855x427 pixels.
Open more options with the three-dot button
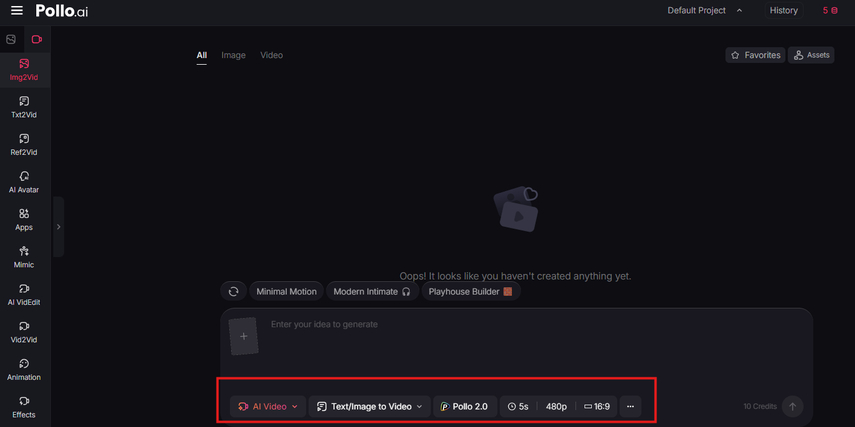click(x=630, y=406)
